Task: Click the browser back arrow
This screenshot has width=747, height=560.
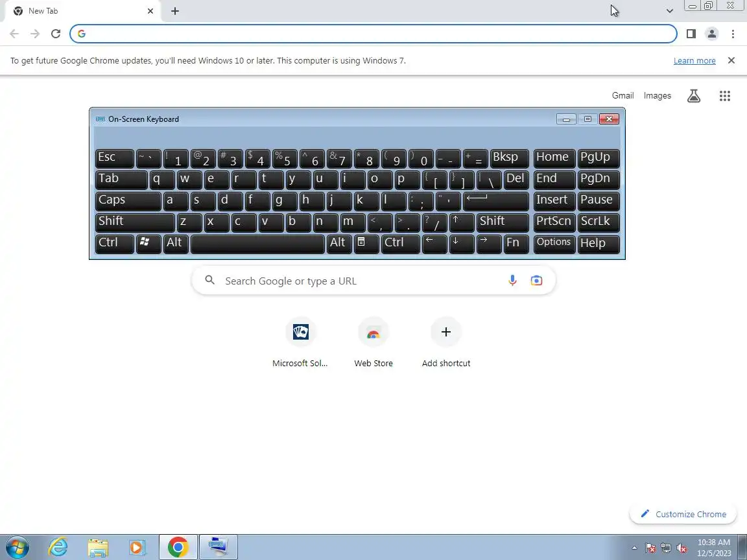Action: [14, 33]
